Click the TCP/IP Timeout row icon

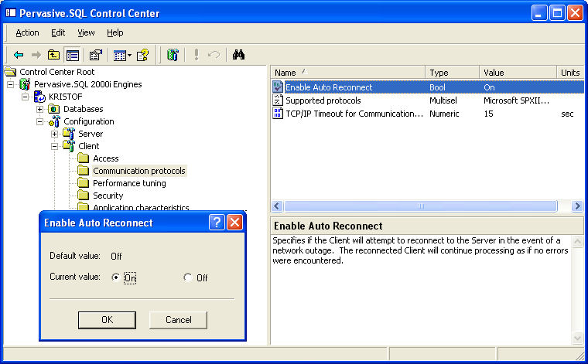click(278, 113)
